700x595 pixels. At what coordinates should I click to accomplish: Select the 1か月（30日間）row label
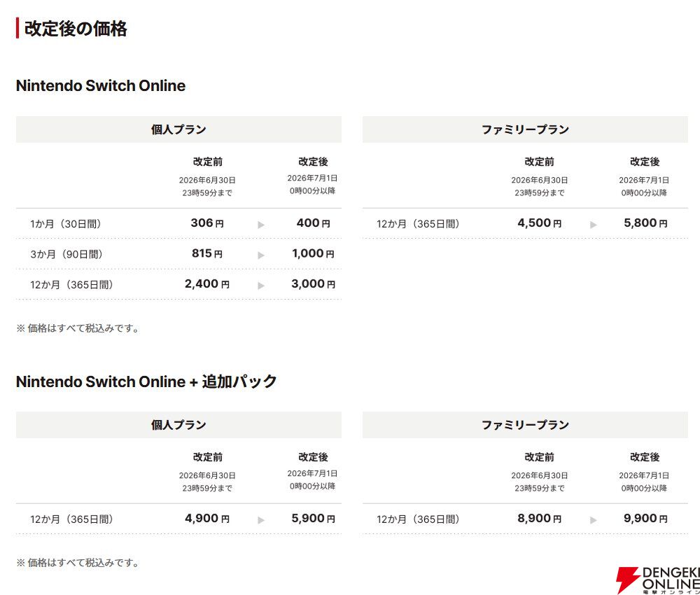pos(66,223)
